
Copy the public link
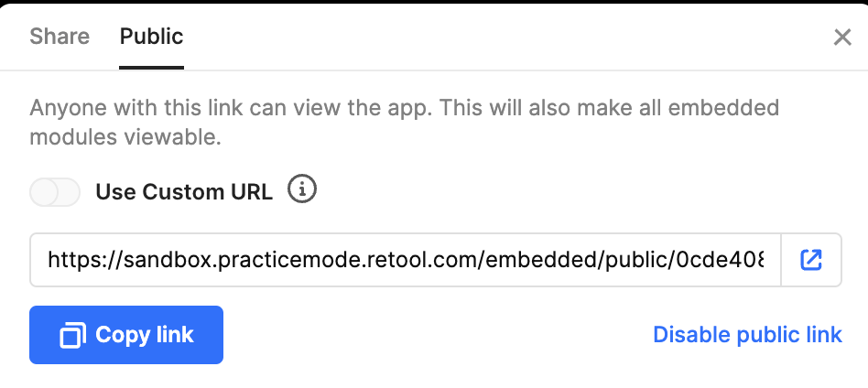pyautogui.click(x=126, y=335)
